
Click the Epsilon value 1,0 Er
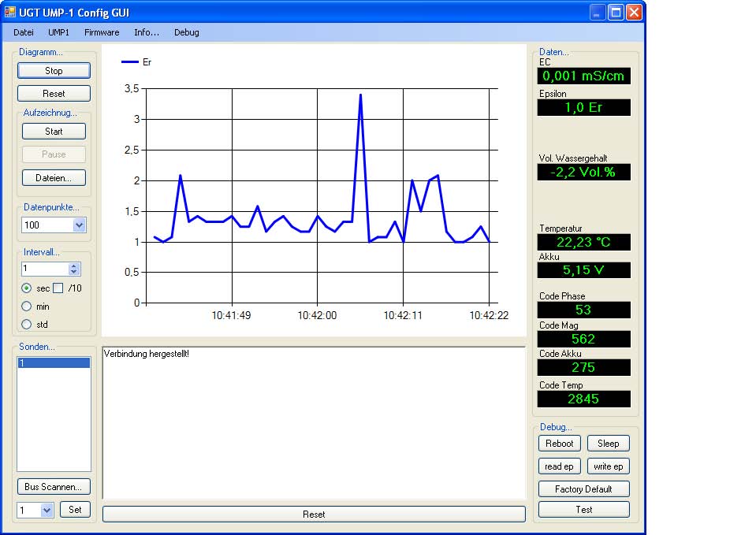click(x=584, y=107)
